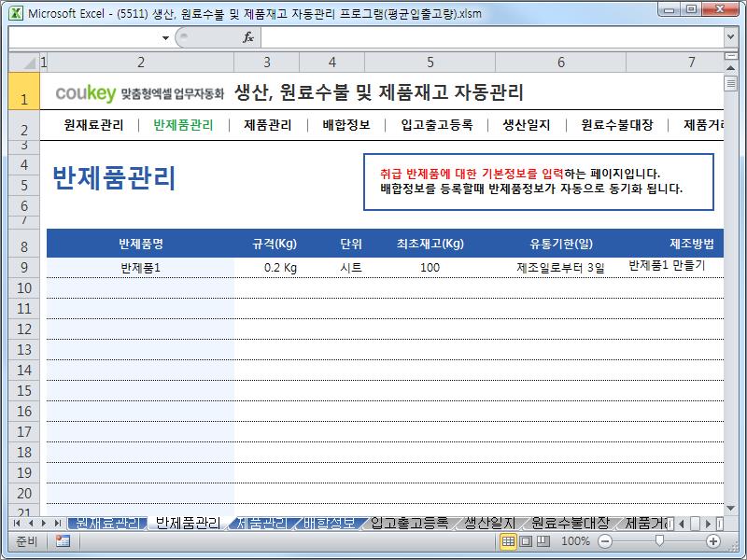
Task: Click the 유통기한(일) column heading
Action: pyautogui.click(x=561, y=244)
